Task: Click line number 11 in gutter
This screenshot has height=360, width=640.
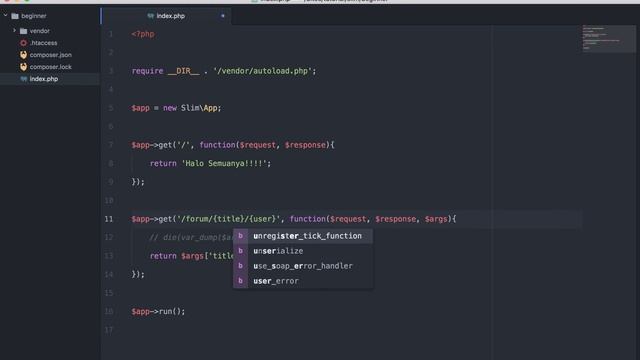Action: (x=109, y=219)
